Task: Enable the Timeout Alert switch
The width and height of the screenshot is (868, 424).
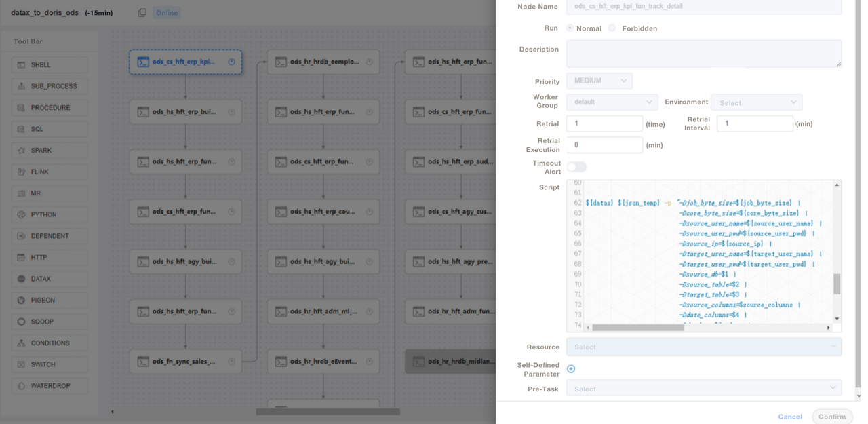Action: (x=576, y=167)
